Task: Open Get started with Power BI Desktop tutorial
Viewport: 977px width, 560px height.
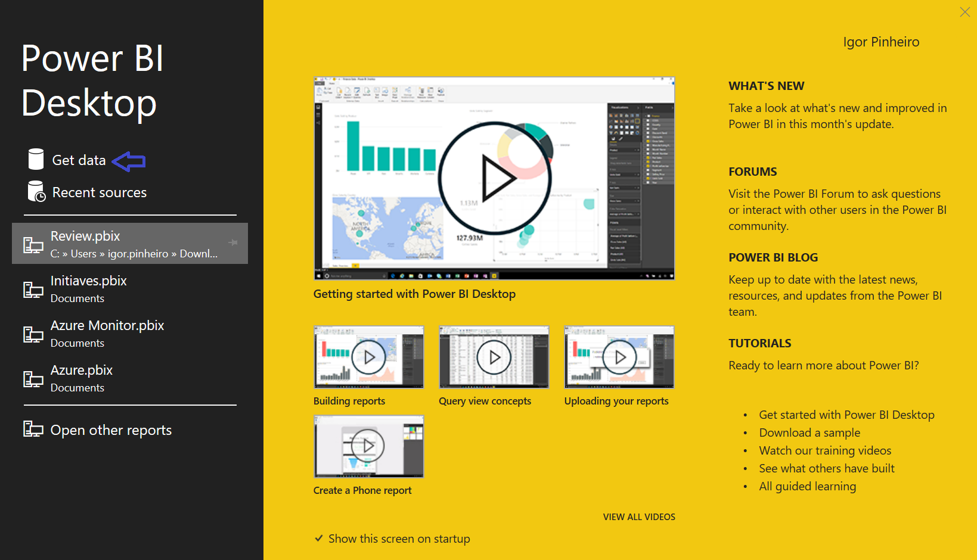Action: pos(846,415)
